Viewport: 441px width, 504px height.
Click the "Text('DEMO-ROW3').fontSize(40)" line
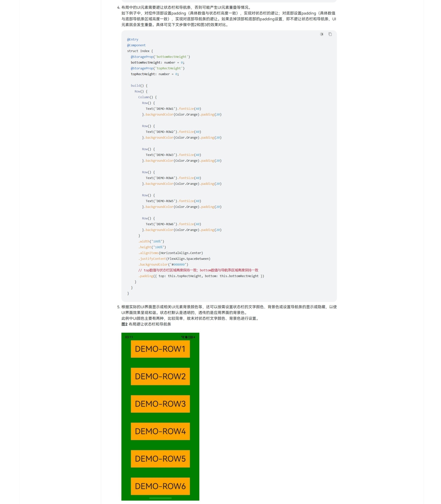click(x=173, y=155)
